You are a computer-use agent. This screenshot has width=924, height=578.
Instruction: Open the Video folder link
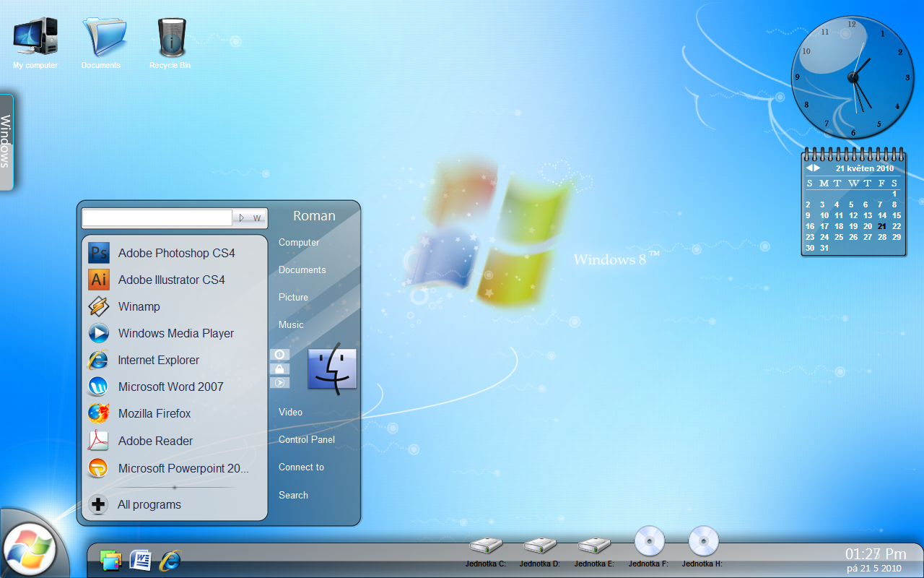[291, 412]
